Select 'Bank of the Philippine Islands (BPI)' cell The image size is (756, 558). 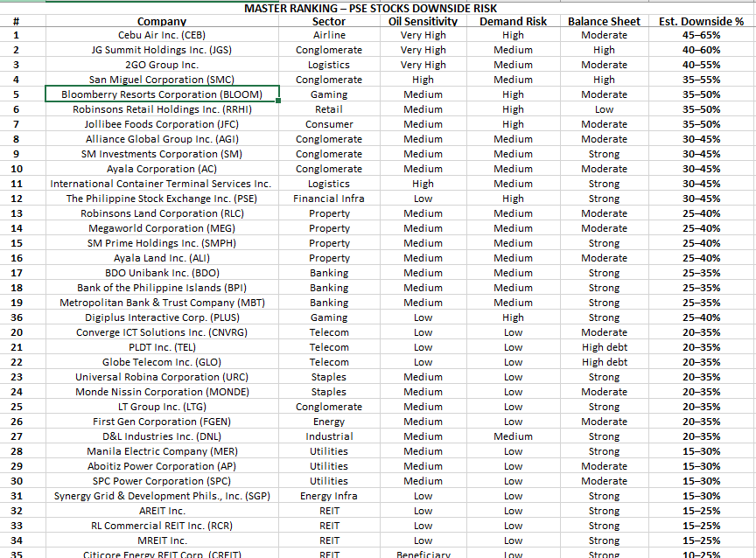pos(162,288)
